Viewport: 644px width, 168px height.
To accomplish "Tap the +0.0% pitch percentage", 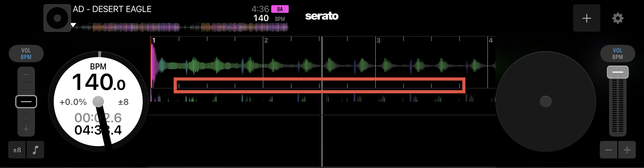I will [x=73, y=102].
